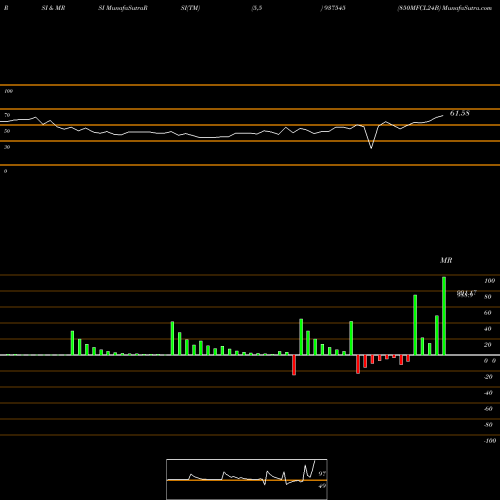
Task: Click the 80 label on MR axis
Action: point(488,297)
